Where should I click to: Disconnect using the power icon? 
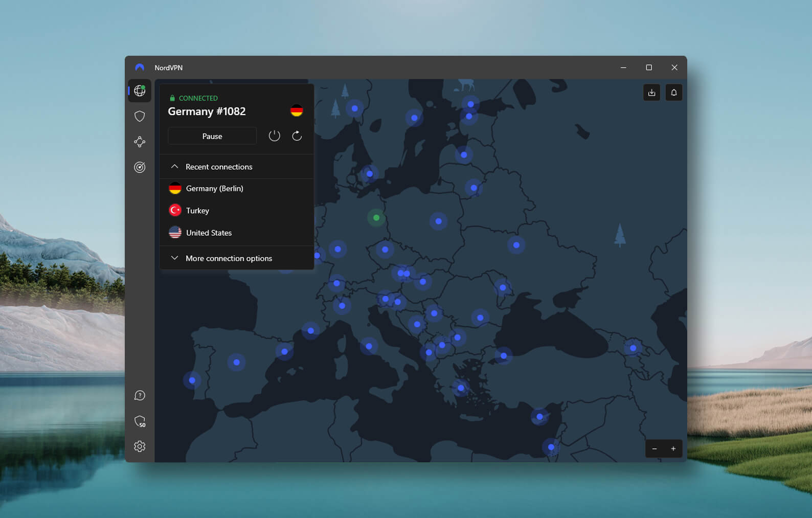(x=275, y=136)
